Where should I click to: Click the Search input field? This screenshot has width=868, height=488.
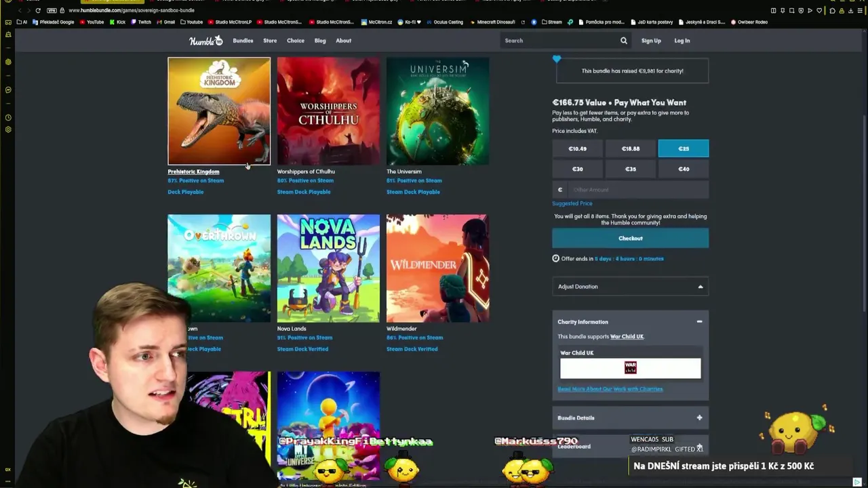559,41
